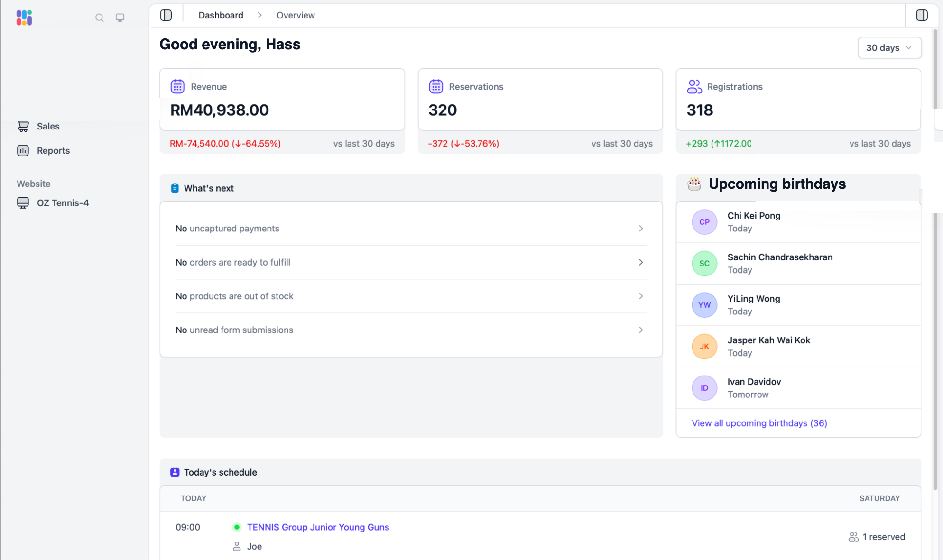
Task: Open Ivan Davidov birthday entry
Action: (798, 388)
